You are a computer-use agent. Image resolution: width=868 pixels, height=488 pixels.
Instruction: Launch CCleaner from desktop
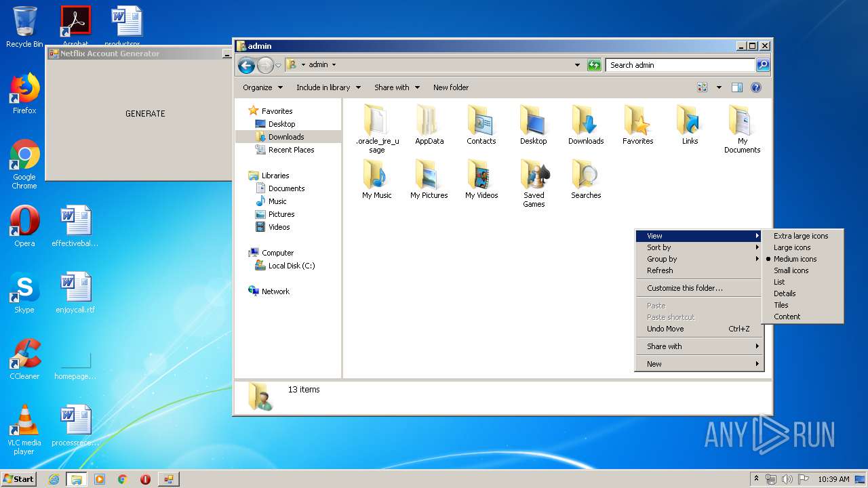[24, 359]
